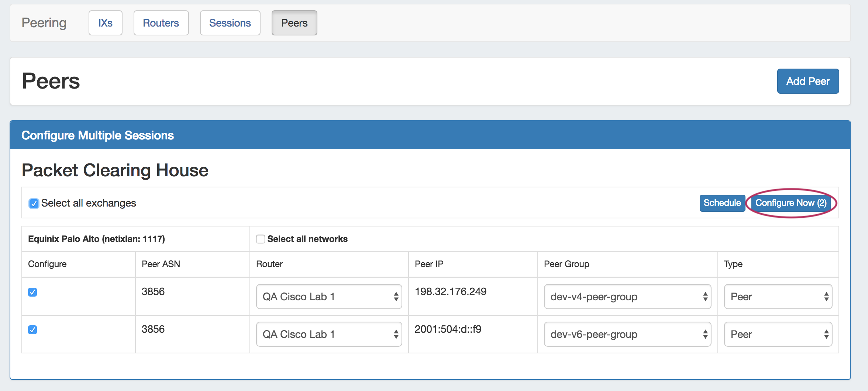Image resolution: width=868 pixels, height=391 pixels.
Task: Click the Peering title in the navigation bar
Action: point(44,23)
